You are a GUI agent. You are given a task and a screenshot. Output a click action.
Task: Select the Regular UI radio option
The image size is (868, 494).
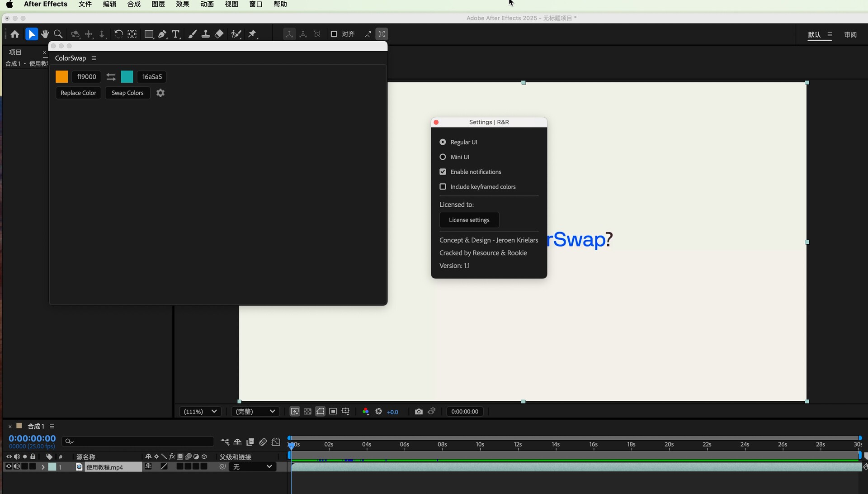coord(443,142)
